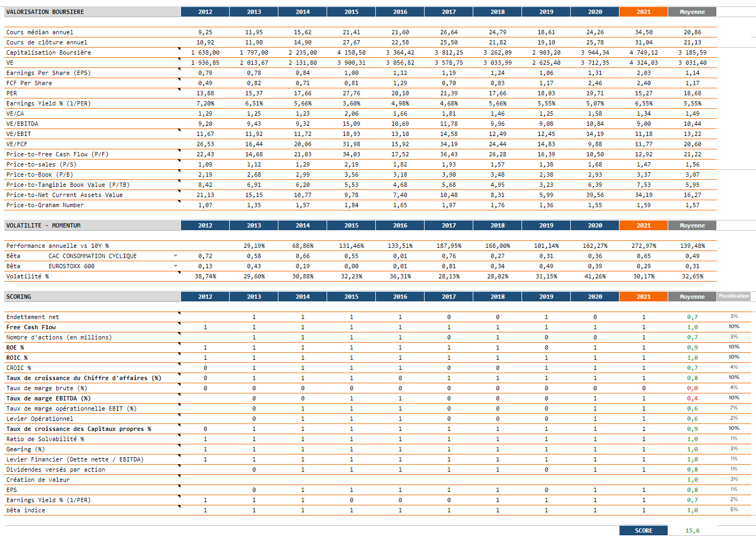The width and height of the screenshot is (756, 538).
Task: Select the "Création de valeur" row label
Action: 38,480
